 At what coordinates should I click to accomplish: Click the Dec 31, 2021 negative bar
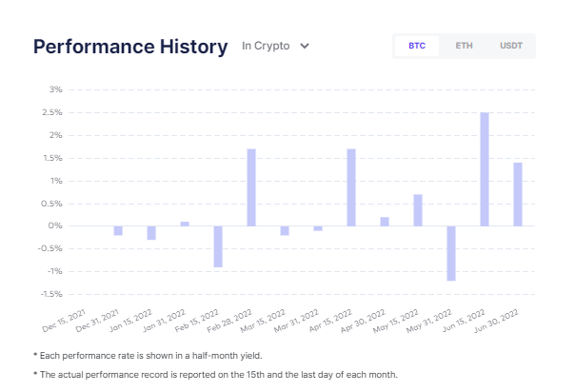point(118,231)
